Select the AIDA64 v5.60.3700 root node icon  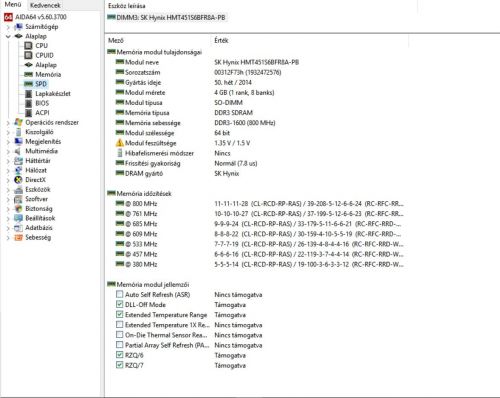(x=8, y=17)
